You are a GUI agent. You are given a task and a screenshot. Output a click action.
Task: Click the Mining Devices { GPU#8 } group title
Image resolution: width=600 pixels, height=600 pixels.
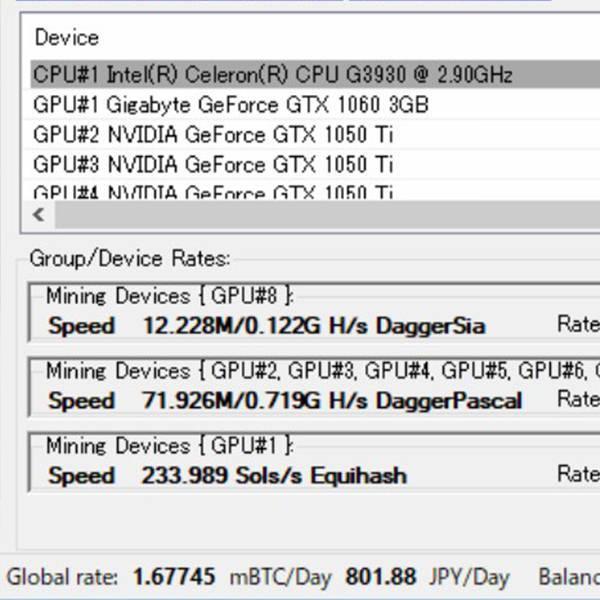point(170,296)
